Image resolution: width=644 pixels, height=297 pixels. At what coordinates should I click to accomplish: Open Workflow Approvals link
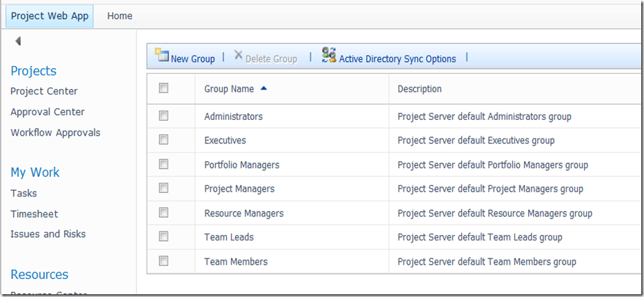tap(55, 132)
